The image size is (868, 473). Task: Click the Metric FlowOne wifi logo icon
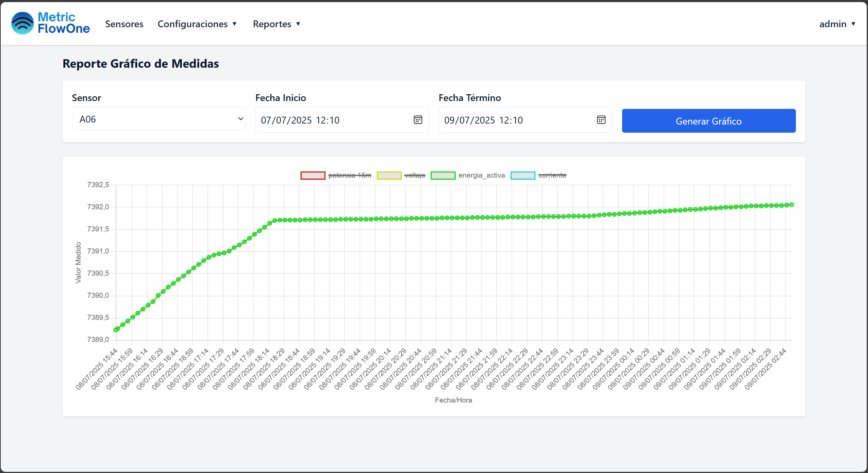(x=22, y=23)
